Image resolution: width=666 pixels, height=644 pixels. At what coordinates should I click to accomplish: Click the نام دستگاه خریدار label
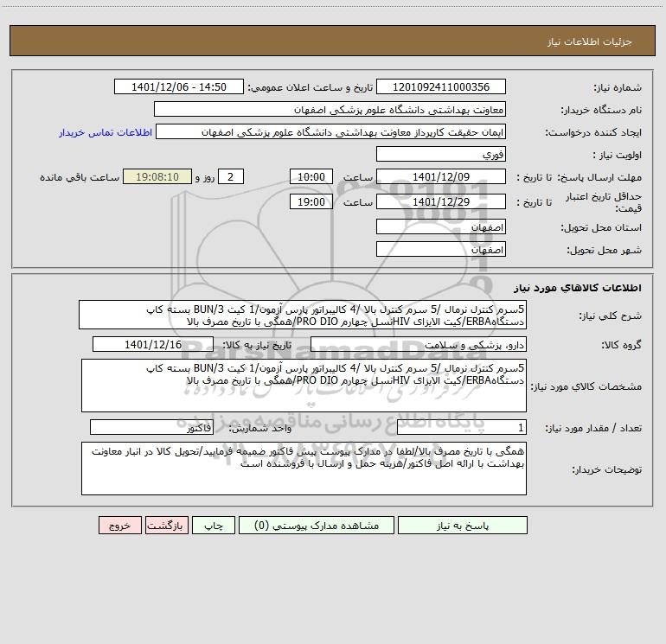tap(601, 111)
